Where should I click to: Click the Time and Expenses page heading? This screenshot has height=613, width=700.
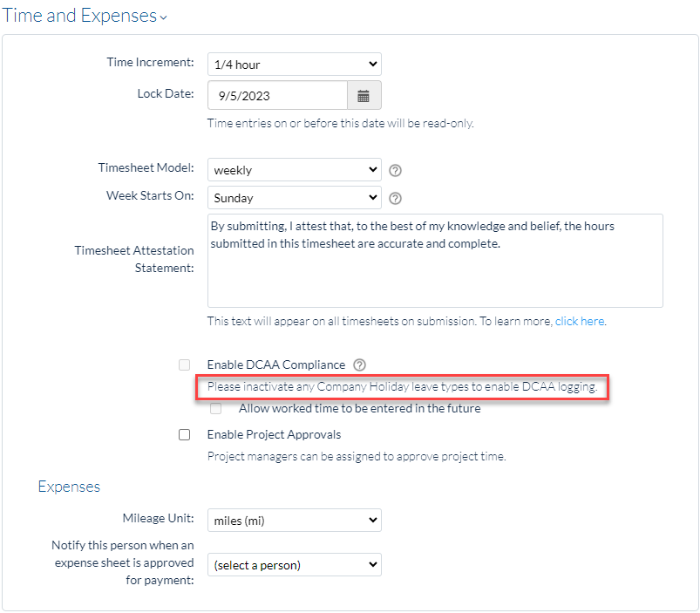(x=78, y=16)
